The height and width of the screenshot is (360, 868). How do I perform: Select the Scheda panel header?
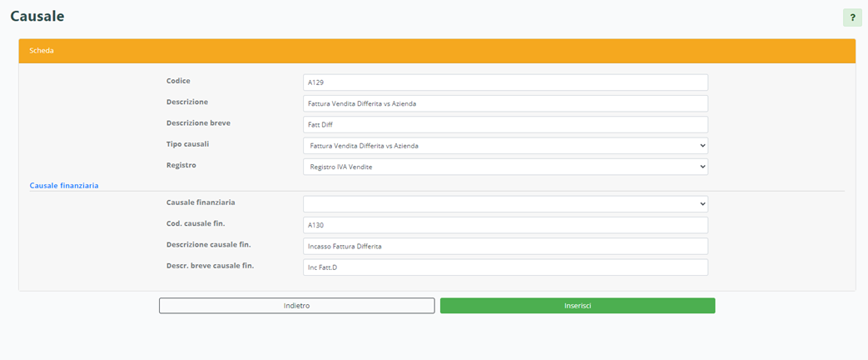(x=436, y=51)
